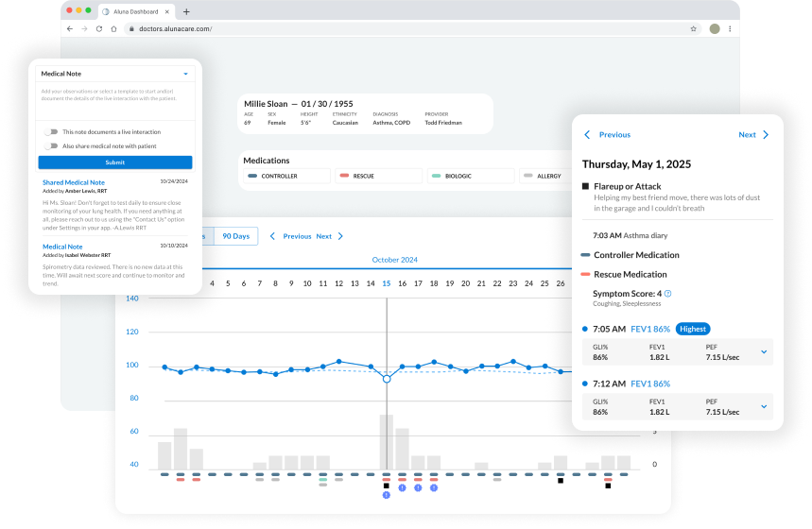This screenshot has width=812, height=529.
Task: Select the 90 Days range tab
Action: coord(235,236)
